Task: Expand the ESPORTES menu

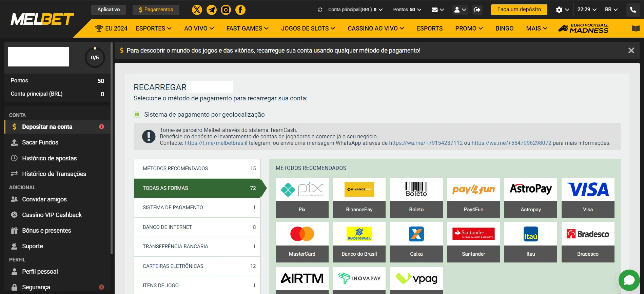Action: tap(154, 28)
